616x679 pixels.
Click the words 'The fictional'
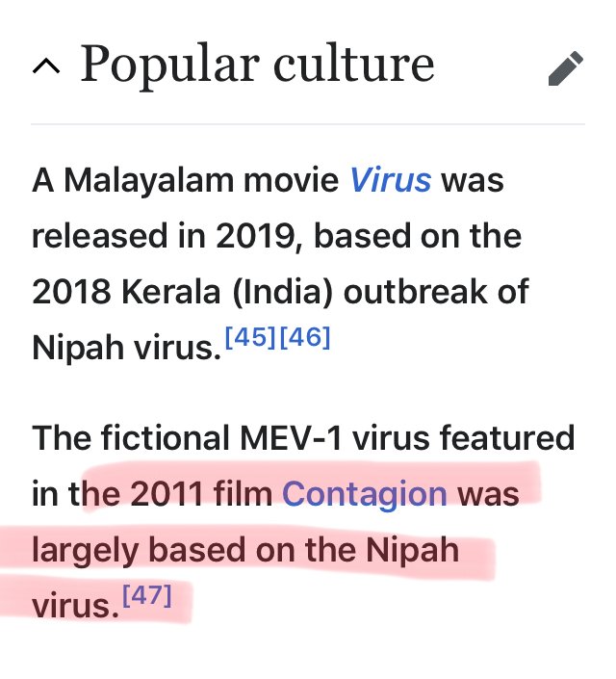click(x=131, y=438)
